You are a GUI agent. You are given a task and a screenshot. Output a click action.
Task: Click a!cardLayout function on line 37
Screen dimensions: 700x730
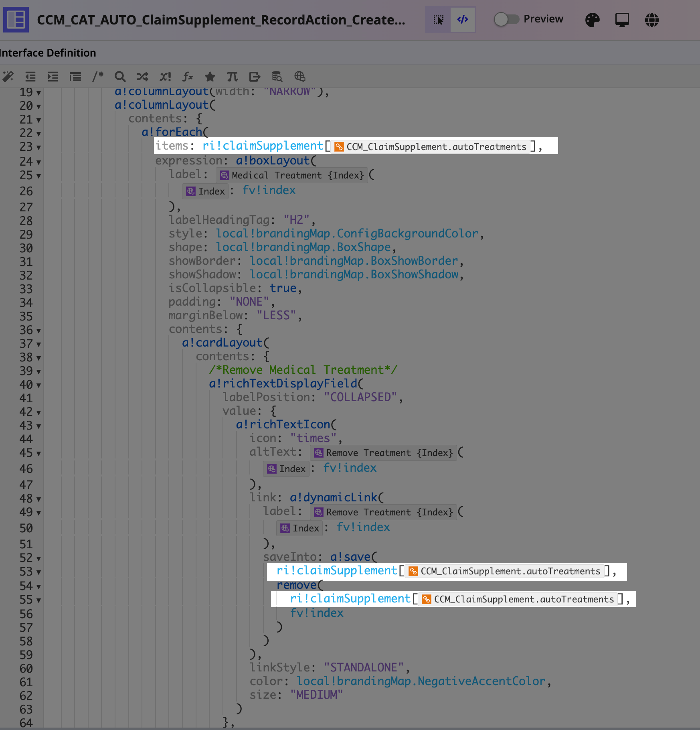coord(222,343)
